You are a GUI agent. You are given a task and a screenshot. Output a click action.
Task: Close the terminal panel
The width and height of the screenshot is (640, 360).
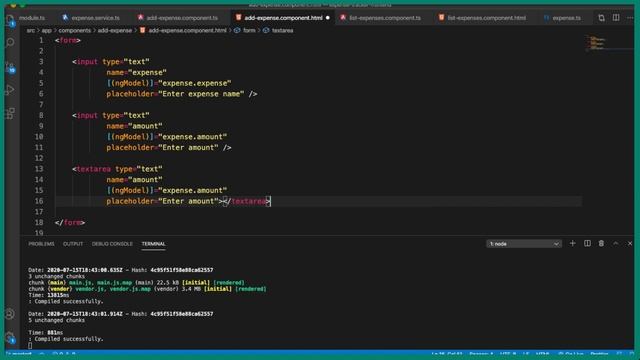pyautogui.click(x=630, y=243)
